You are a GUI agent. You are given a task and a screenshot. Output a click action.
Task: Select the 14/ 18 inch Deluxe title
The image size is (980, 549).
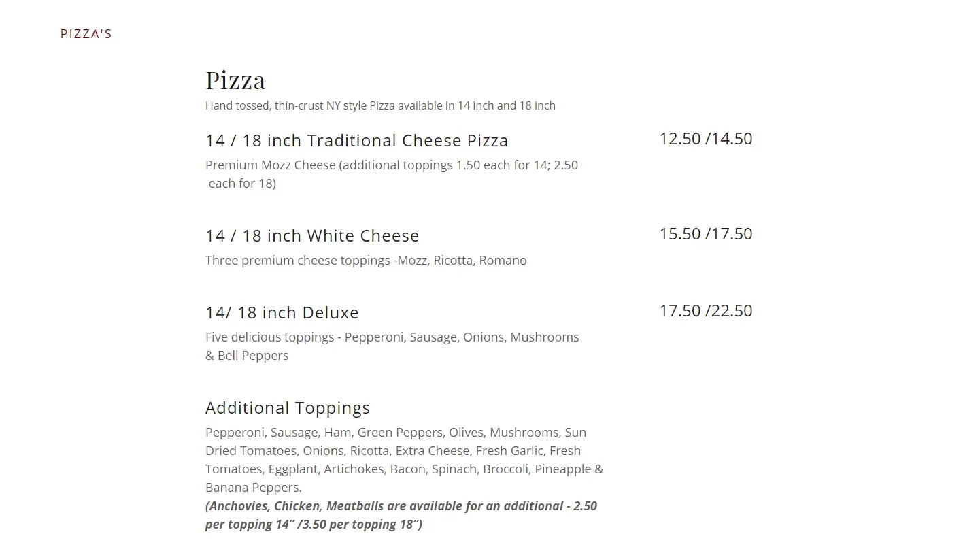tap(282, 313)
